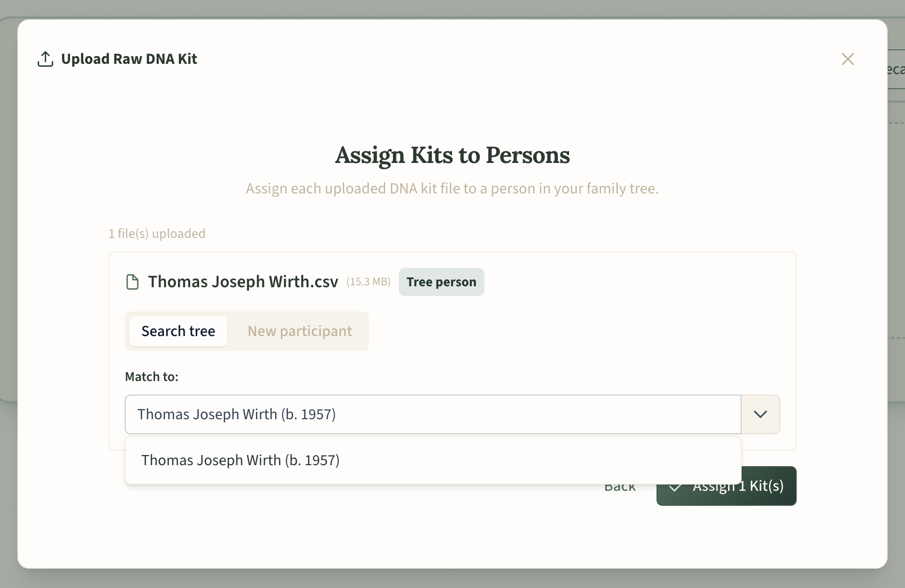
Task: Click the 1 file(s) uploaded text
Action: click(157, 234)
